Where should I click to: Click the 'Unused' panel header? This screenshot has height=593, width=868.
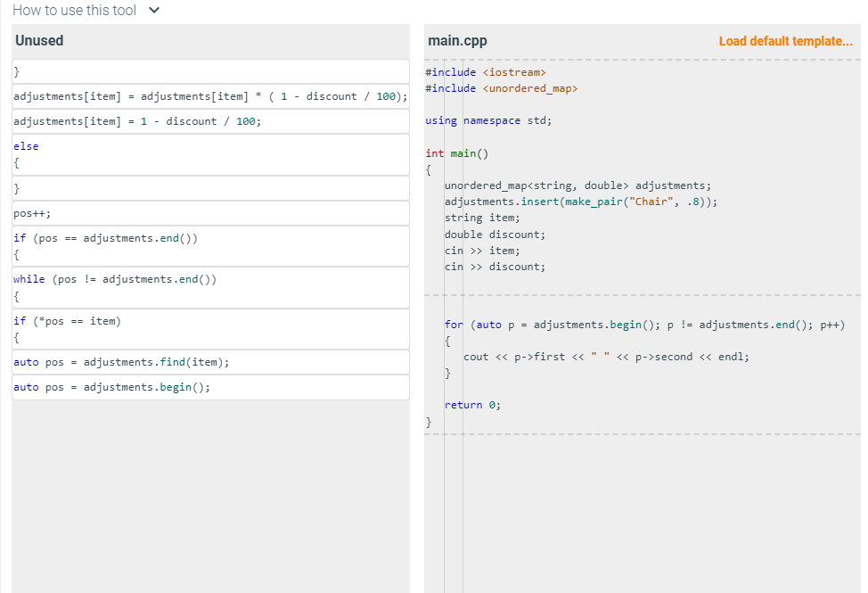[x=38, y=40]
